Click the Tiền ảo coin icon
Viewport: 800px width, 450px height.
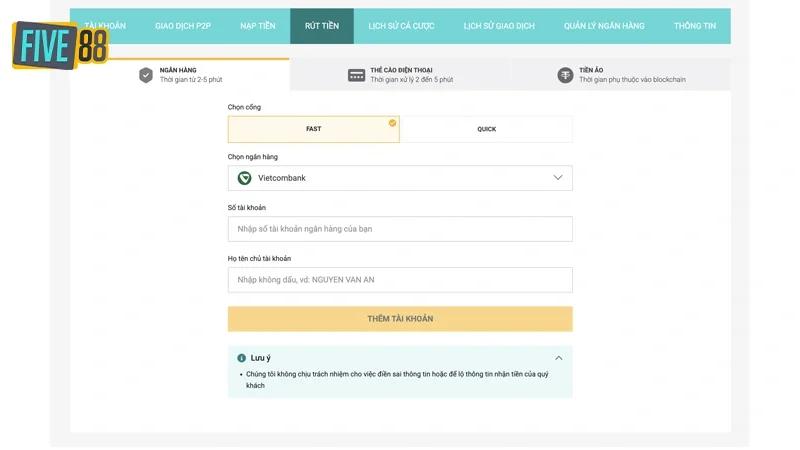565,75
